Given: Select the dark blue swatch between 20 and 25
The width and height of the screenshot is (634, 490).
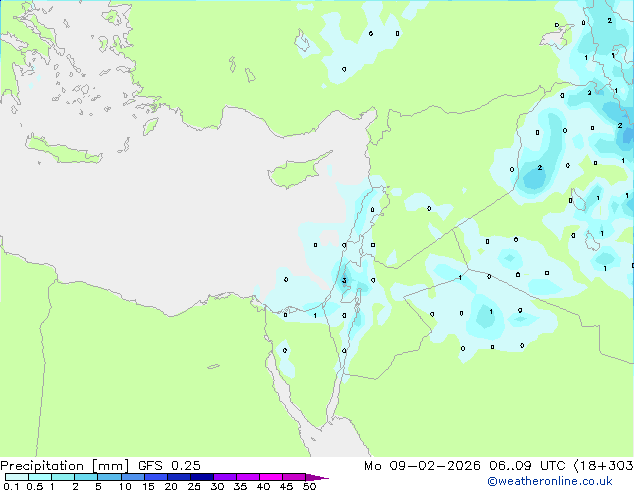Looking at the screenshot, I should click(x=179, y=477).
